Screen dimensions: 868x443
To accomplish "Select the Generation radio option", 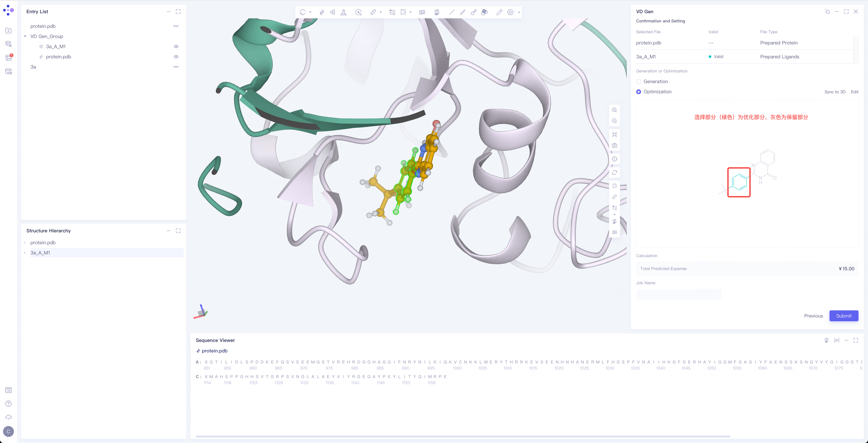I will (x=638, y=82).
